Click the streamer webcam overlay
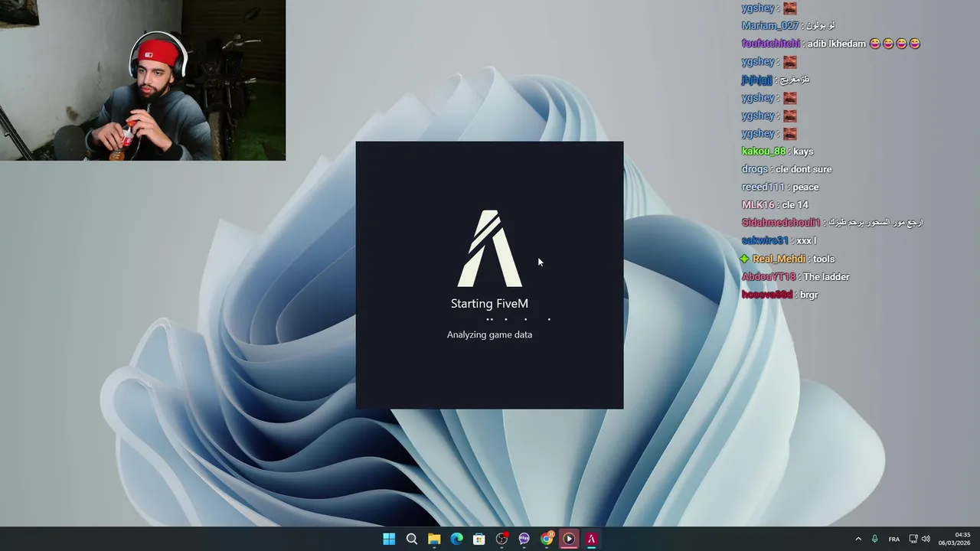Viewport: 980px width, 551px height. point(142,80)
